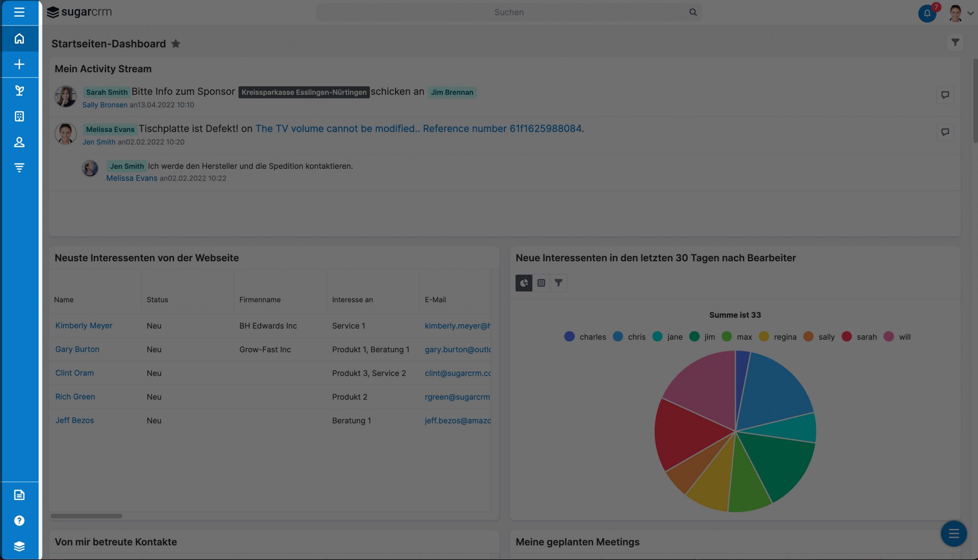Toggle favorite star for dashboard
The width and height of the screenshot is (978, 560).
pos(176,44)
